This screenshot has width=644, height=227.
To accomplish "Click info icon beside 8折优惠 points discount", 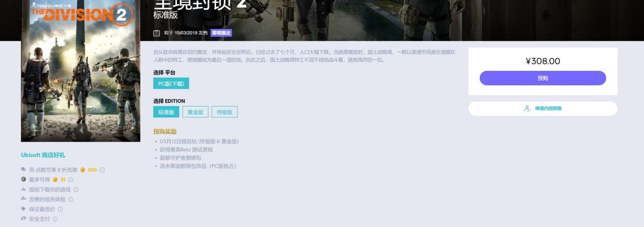I will [x=102, y=170].
